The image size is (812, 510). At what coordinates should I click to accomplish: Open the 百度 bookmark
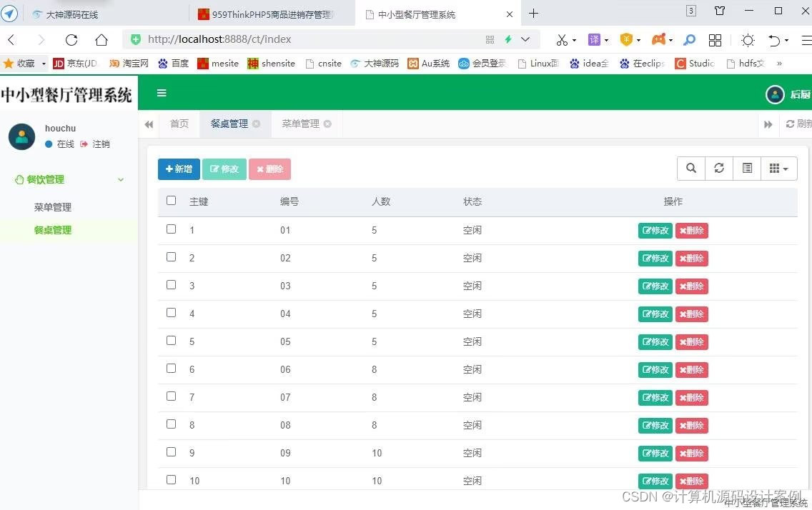(x=174, y=64)
